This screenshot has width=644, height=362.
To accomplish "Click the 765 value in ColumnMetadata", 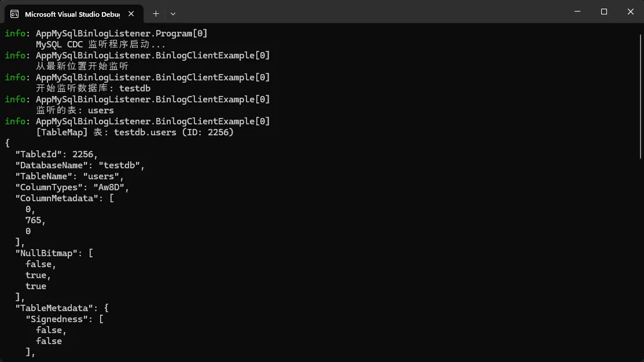I will [35, 220].
